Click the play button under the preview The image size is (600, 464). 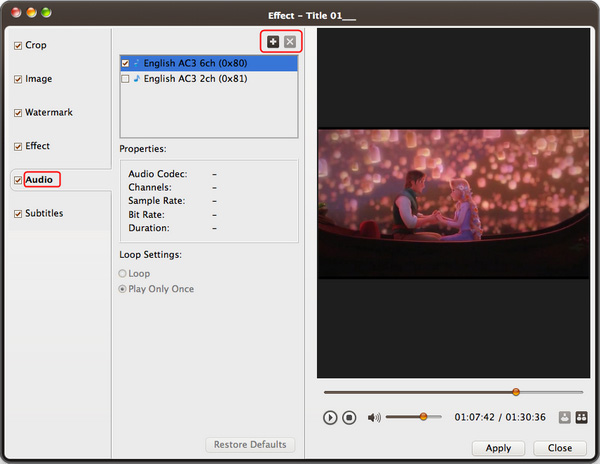330,417
